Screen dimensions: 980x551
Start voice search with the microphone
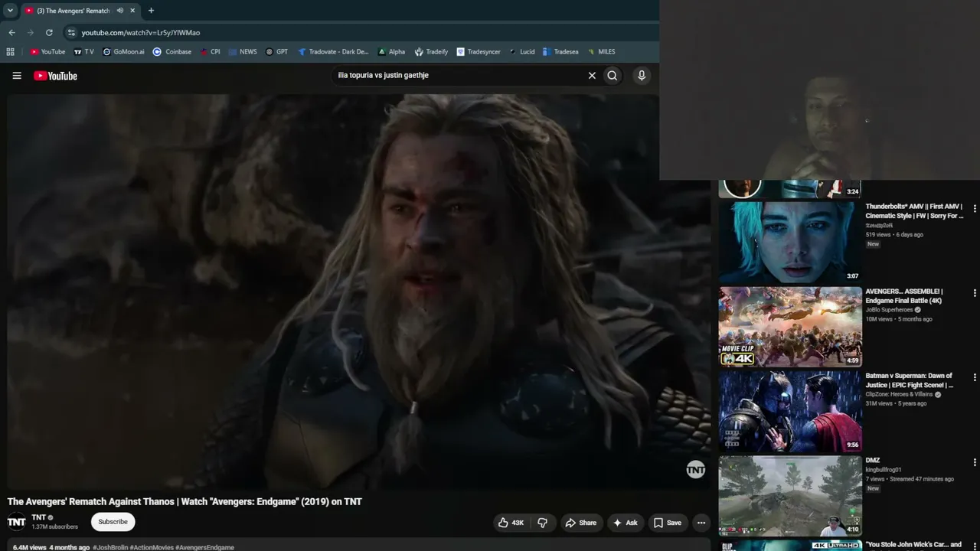click(642, 76)
